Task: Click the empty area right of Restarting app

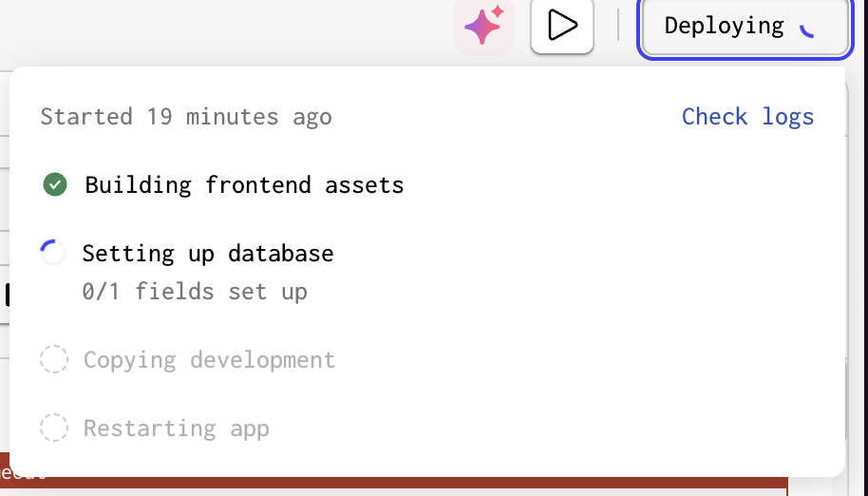Action: [x=551, y=429]
